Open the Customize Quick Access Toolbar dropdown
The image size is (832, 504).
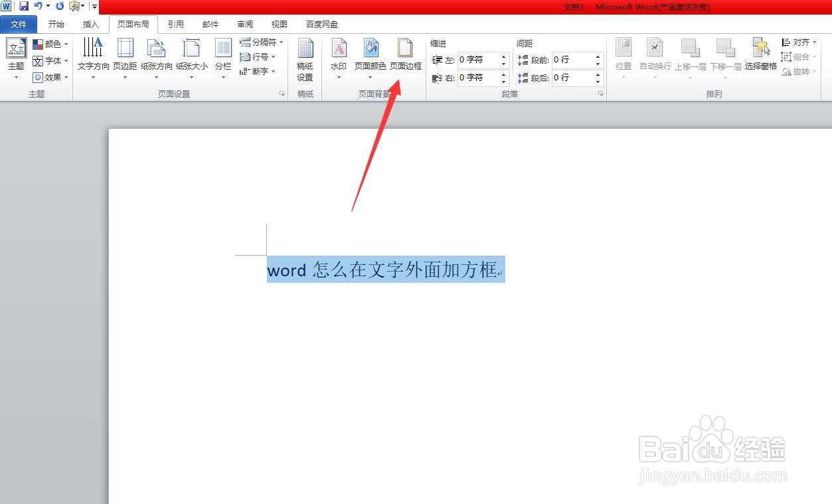[x=95, y=7]
